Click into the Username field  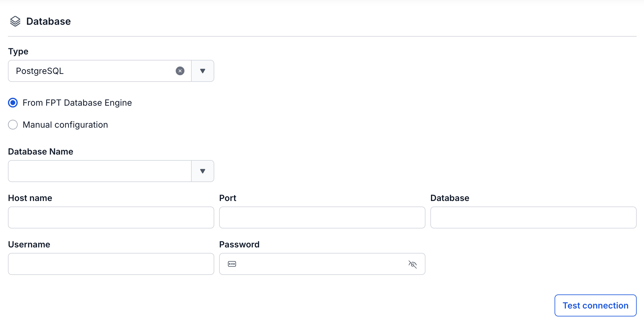click(x=111, y=264)
